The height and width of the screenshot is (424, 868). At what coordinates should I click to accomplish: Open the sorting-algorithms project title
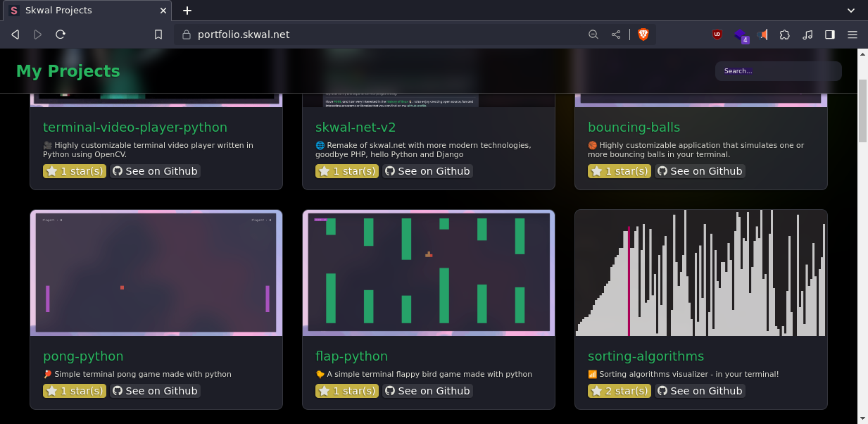click(x=646, y=356)
